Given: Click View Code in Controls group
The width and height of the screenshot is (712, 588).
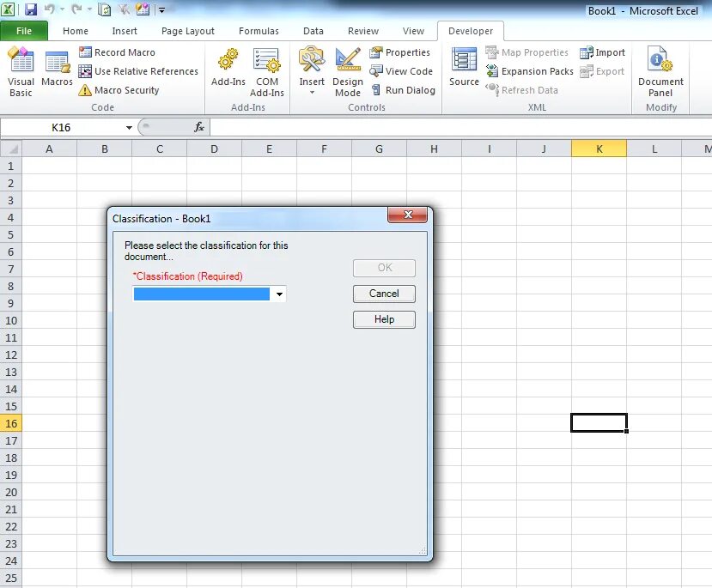Looking at the screenshot, I should (x=401, y=71).
